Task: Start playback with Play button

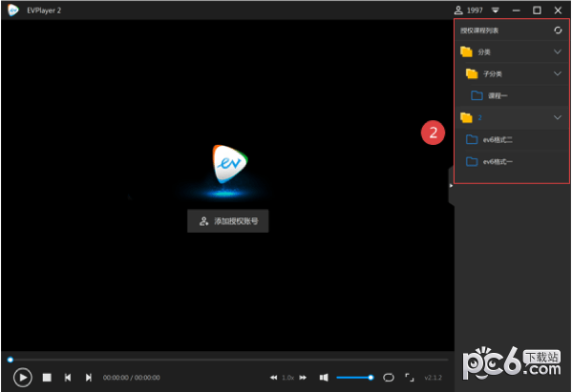Action: [x=23, y=378]
